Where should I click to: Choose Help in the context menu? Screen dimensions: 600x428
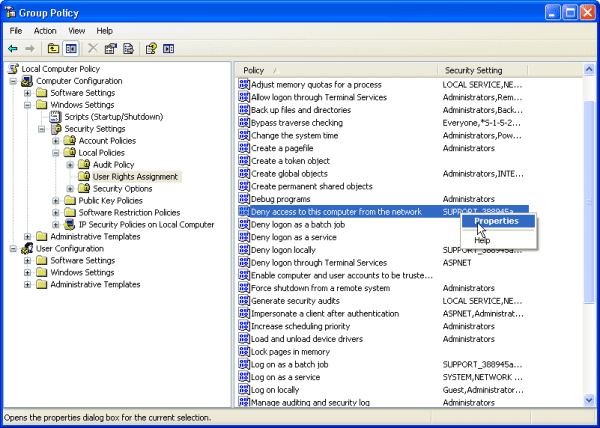tap(482, 240)
